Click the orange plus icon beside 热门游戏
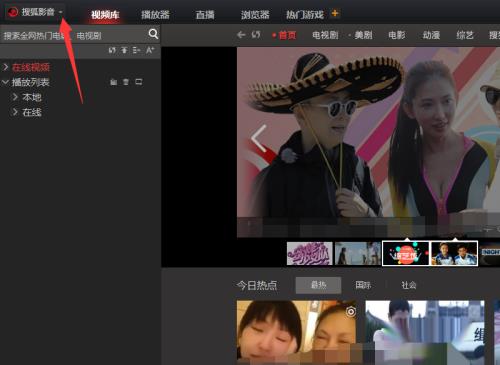 pyautogui.click(x=335, y=13)
